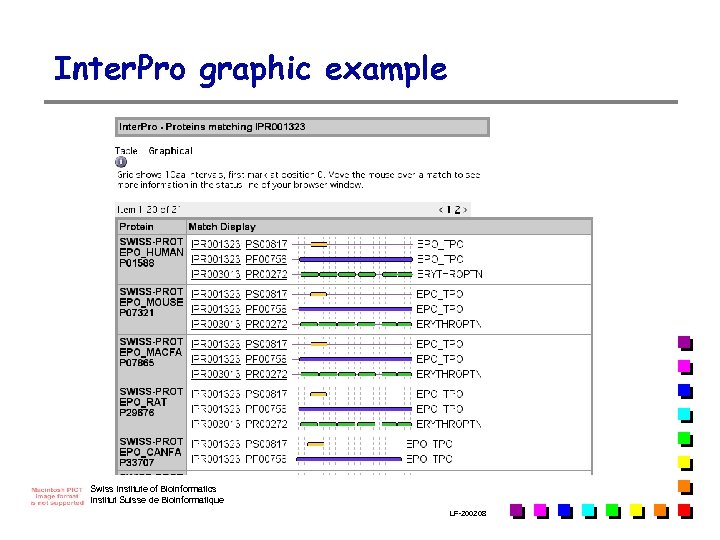Click the blue PF00758 match bar for EPO_MOUSE
The height and width of the screenshot is (540, 720).
click(355, 309)
